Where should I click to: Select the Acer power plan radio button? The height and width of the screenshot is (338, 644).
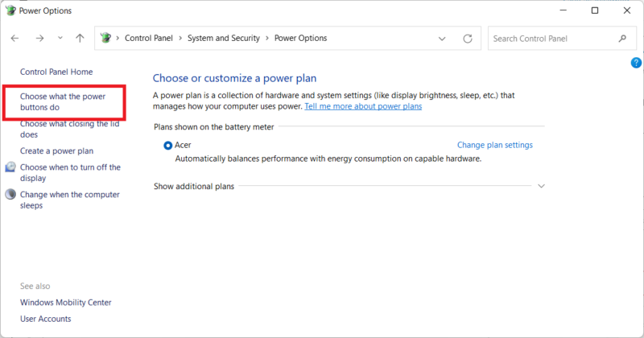click(167, 146)
